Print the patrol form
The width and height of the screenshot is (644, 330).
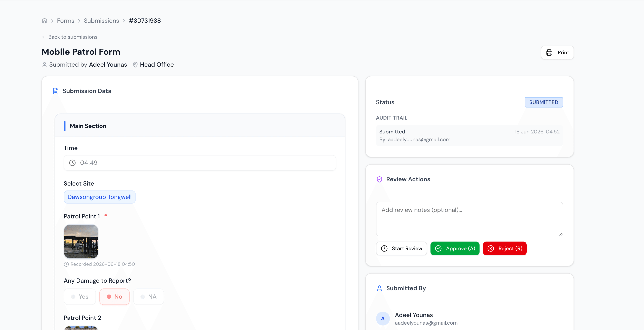tap(557, 53)
